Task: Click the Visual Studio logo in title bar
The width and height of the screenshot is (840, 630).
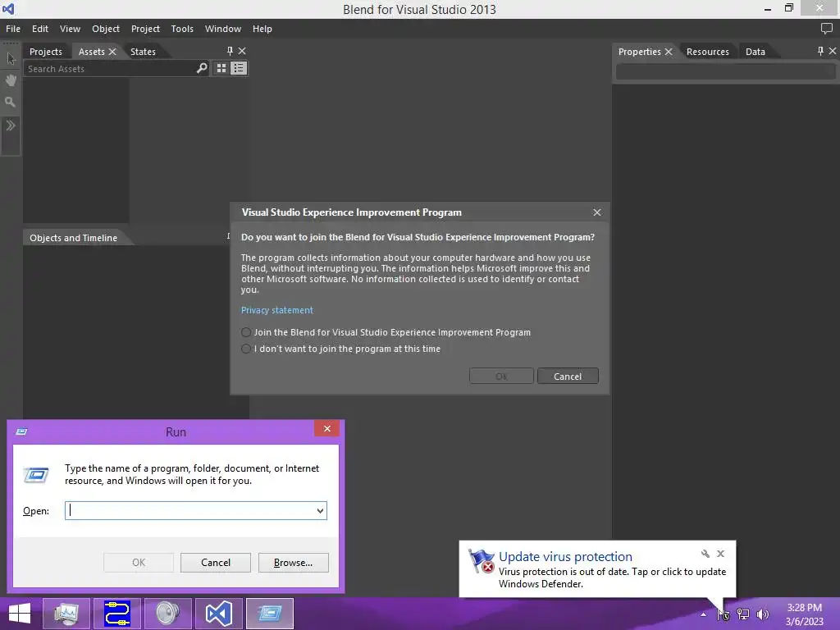Action: pyautogui.click(x=8, y=9)
